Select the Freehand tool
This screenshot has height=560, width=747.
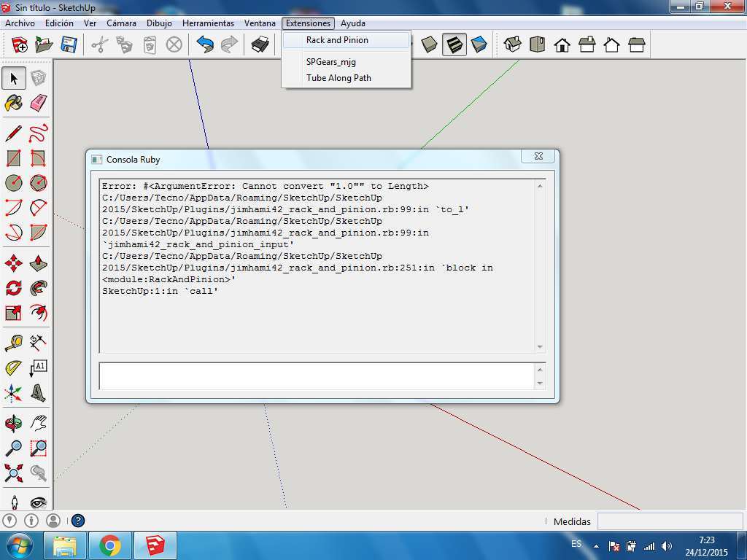click(38, 133)
